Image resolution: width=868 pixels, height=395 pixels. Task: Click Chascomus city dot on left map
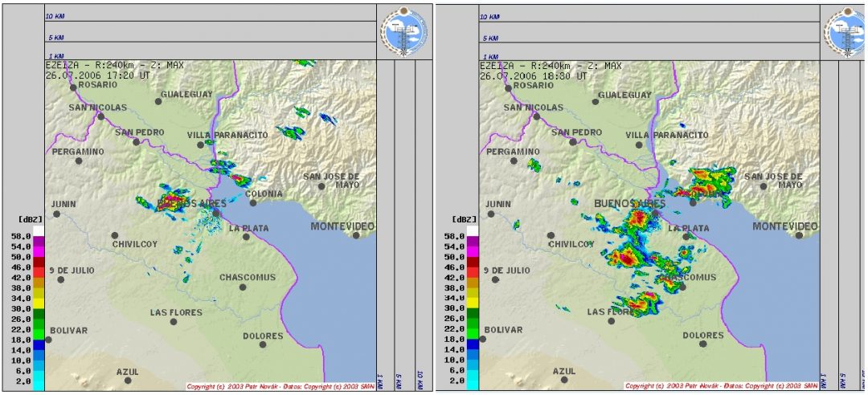tap(242, 287)
